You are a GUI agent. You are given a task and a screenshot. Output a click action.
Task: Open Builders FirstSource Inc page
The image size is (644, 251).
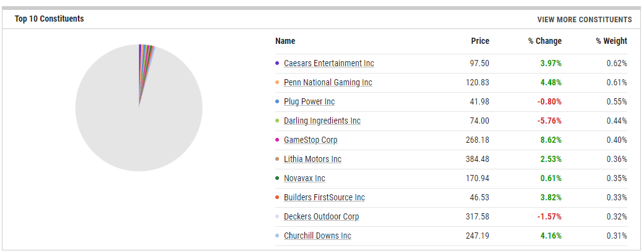pyautogui.click(x=324, y=198)
